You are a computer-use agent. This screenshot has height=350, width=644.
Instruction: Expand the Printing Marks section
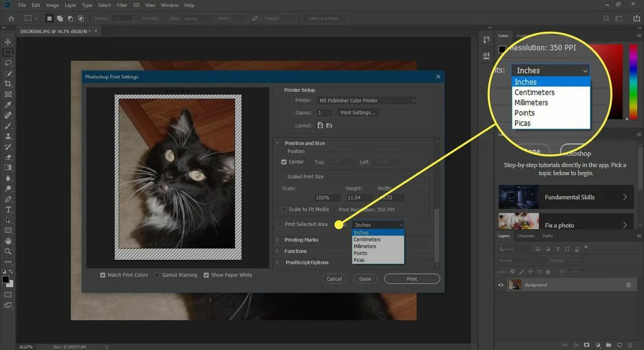click(277, 240)
